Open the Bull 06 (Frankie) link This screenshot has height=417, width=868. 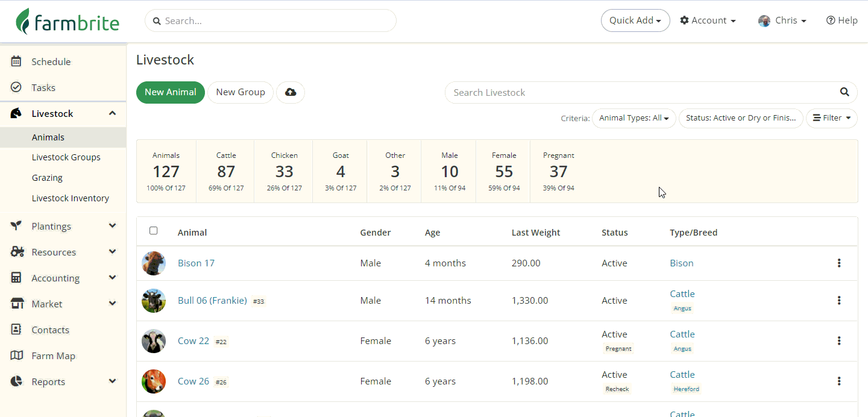point(212,301)
